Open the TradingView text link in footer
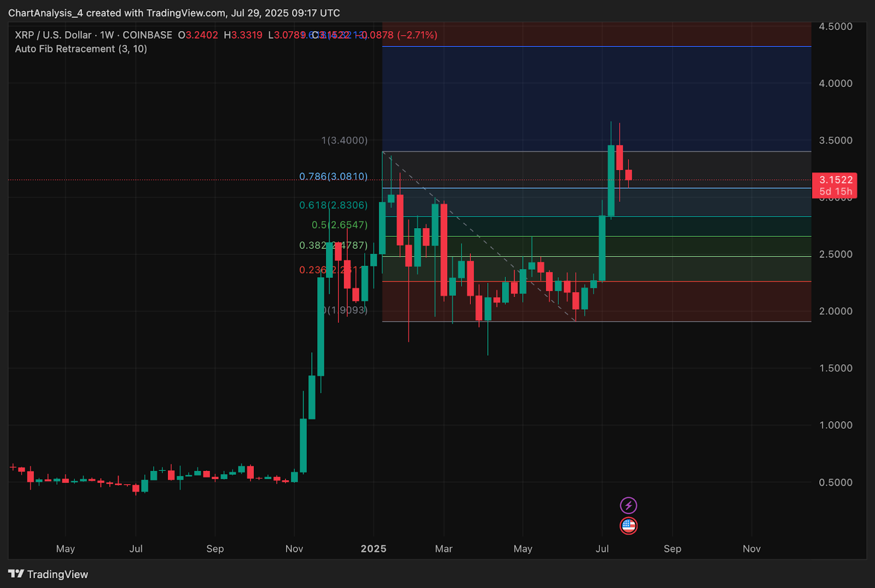The height and width of the screenshot is (588, 875). 57,574
